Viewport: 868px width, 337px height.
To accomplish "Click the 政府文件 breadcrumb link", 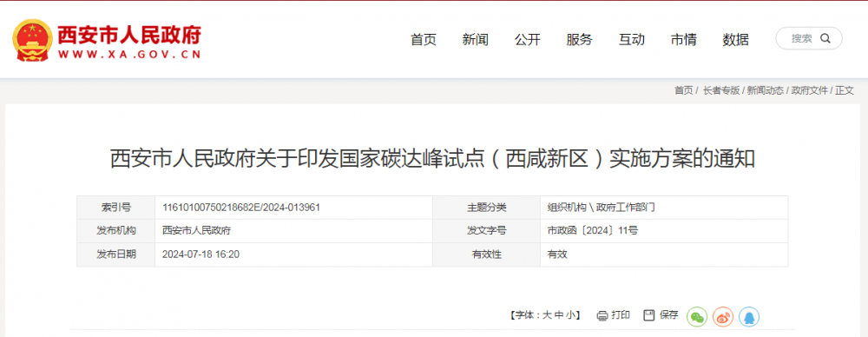I will 809,90.
